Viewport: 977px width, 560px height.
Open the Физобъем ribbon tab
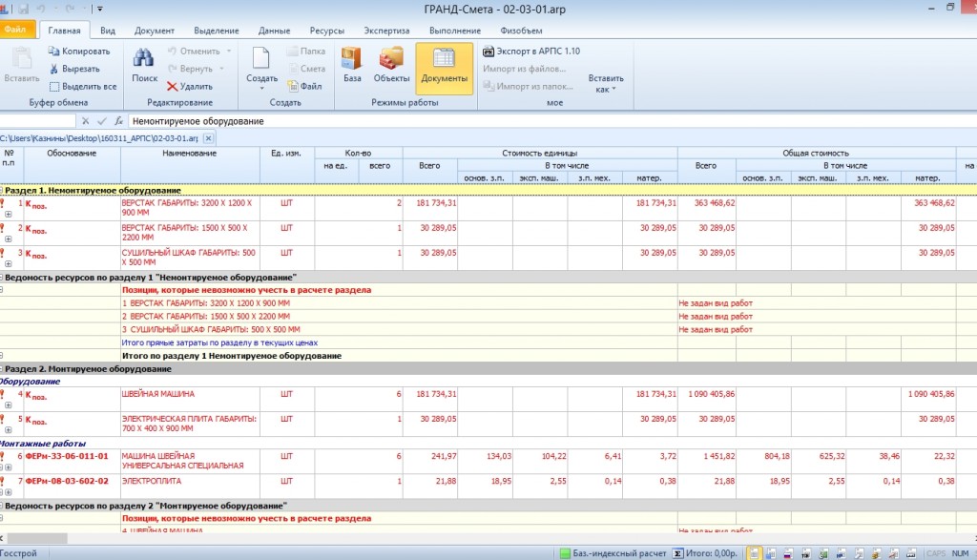[x=521, y=31]
